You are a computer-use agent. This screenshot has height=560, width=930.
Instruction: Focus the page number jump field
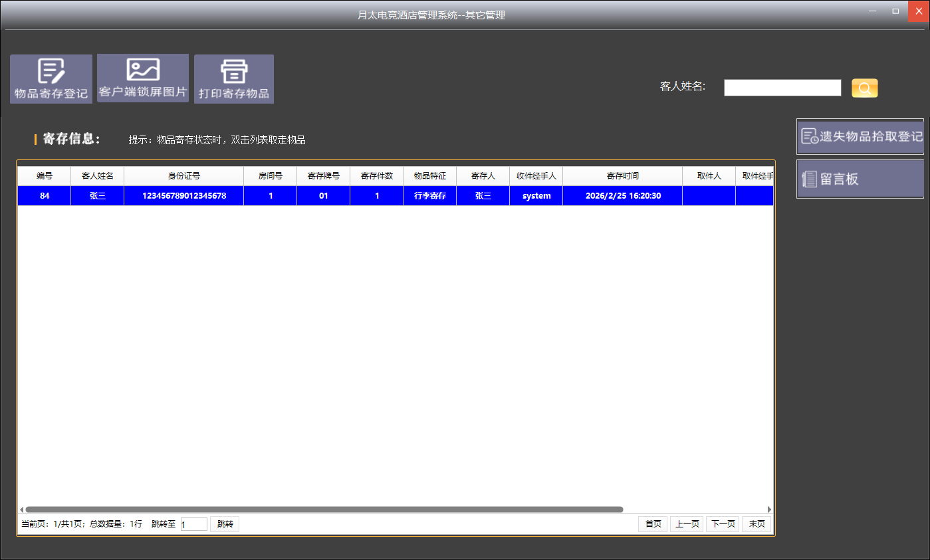pyautogui.click(x=194, y=524)
